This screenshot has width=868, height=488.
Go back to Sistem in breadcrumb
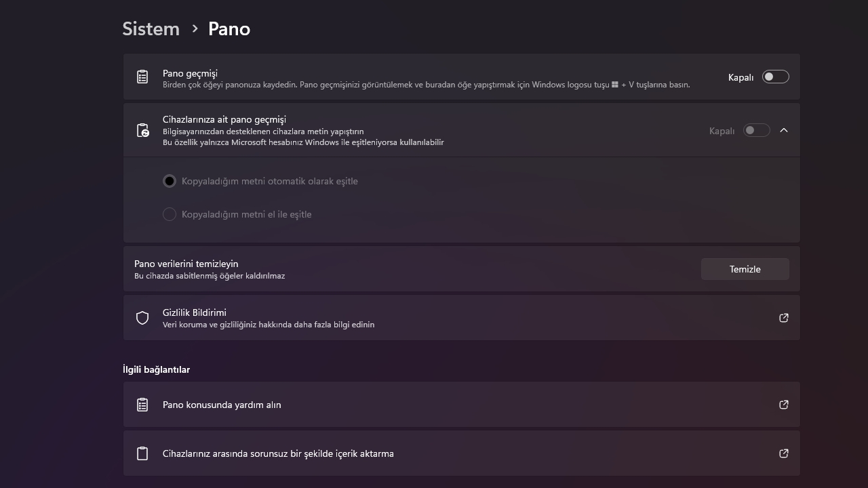click(151, 28)
